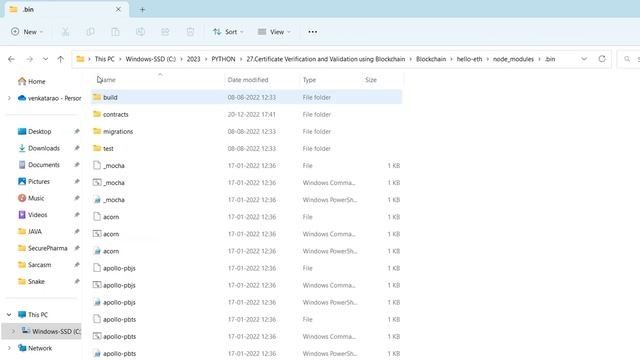
Task: Go forward with the right arrow
Action: [x=29, y=59]
